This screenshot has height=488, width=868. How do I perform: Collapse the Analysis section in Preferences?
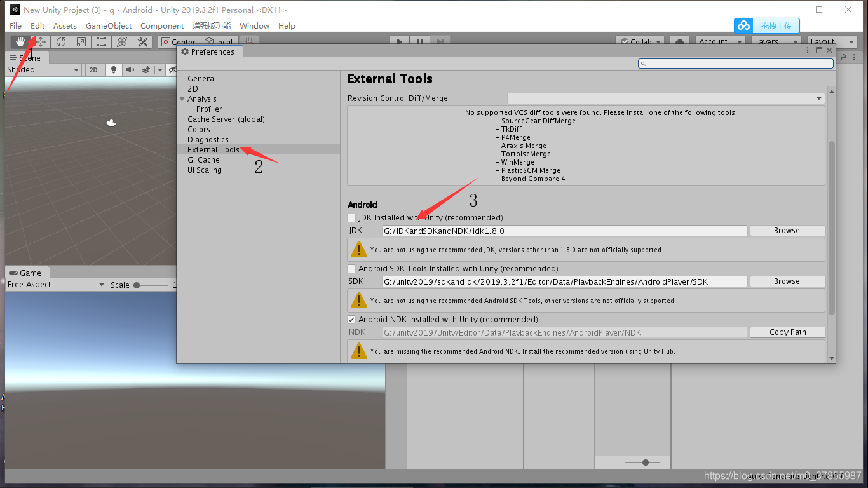pyautogui.click(x=182, y=98)
